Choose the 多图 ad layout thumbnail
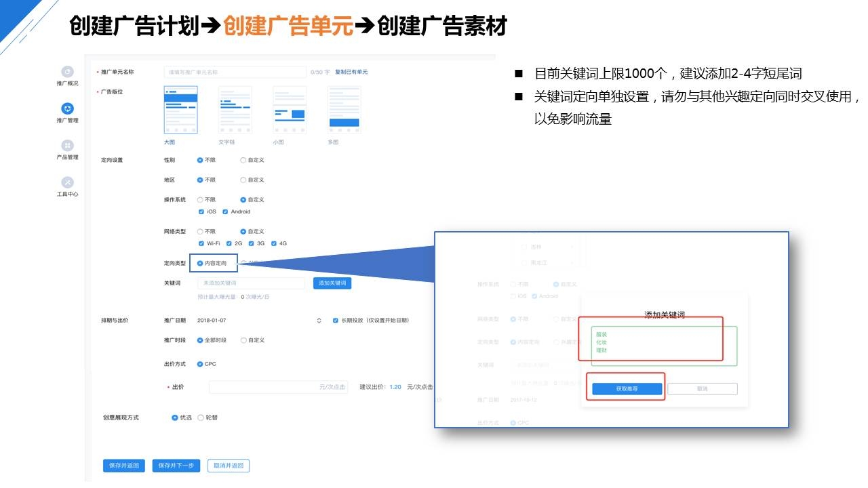Screen dimensions: 868x488 click(x=344, y=110)
